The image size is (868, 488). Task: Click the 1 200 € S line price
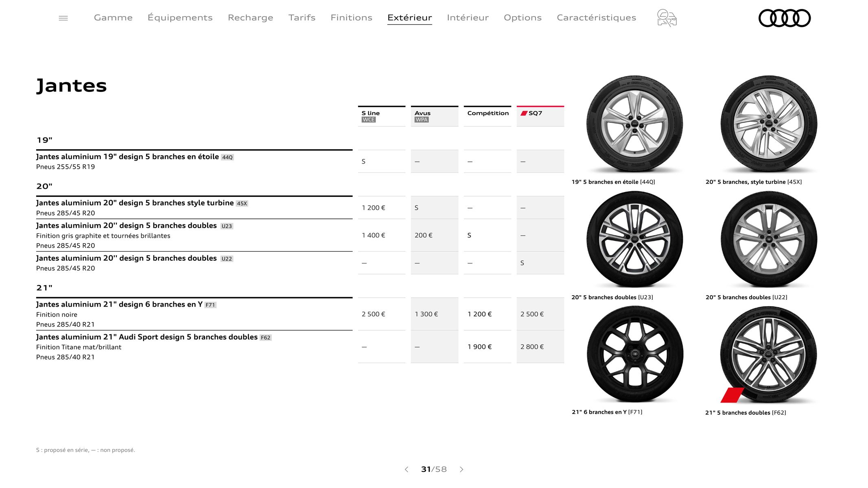coord(373,208)
